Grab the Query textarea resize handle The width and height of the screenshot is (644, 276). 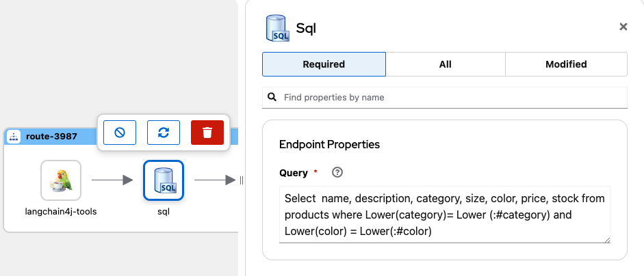click(x=606, y=240)
